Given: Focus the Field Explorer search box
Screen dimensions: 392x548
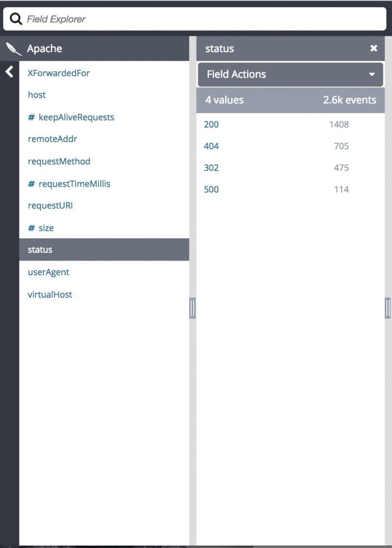Looking at the screenshot, I should pyautogui.click(x=202, y=19).
